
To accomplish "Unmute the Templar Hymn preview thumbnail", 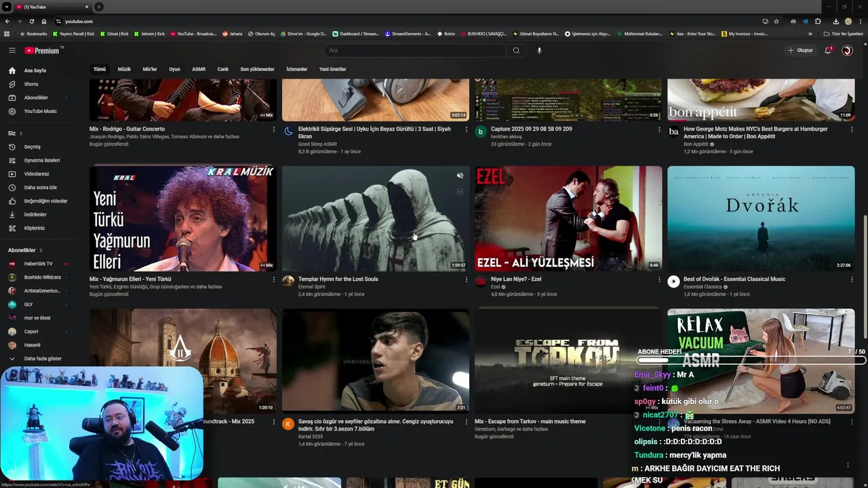I will click(x=460, y=176).
